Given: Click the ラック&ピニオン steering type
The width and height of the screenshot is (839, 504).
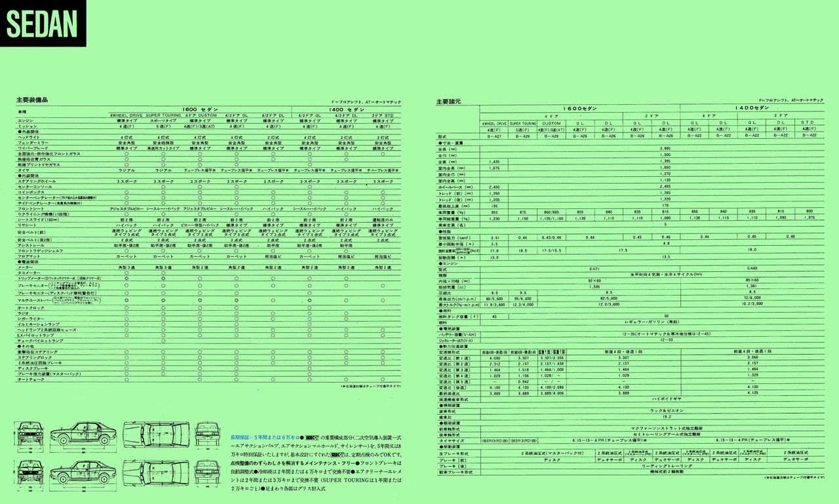Looking at the screenshot, I should coord(666,411).
